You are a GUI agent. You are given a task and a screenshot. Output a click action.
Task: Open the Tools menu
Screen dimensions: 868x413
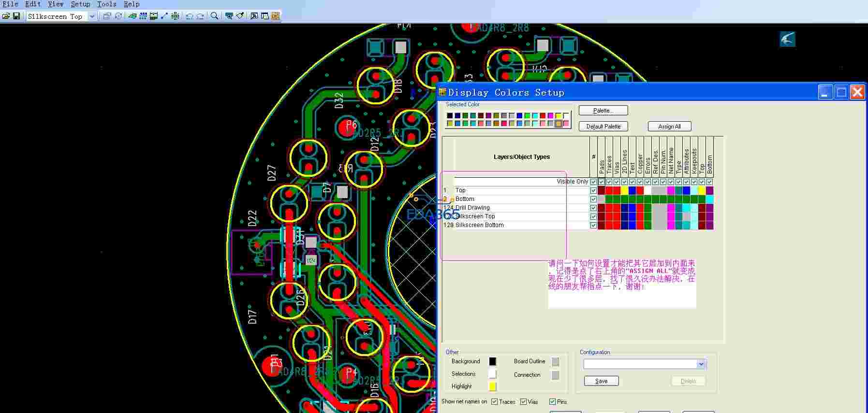(106, 4)
